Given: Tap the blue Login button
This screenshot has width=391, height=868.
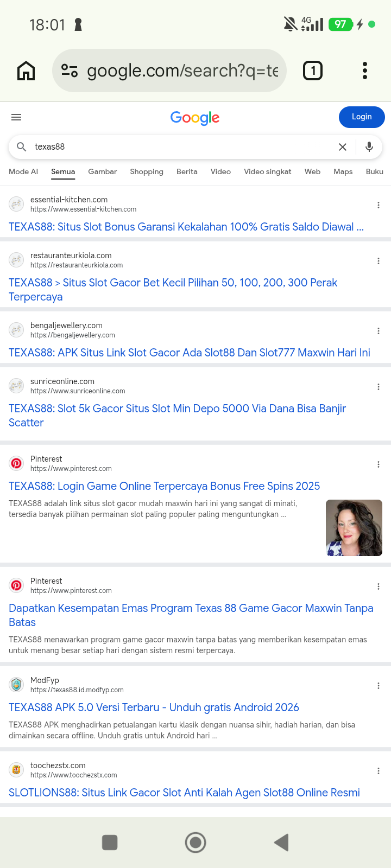Looking at the screenshot, I should (x=362, y=117).
